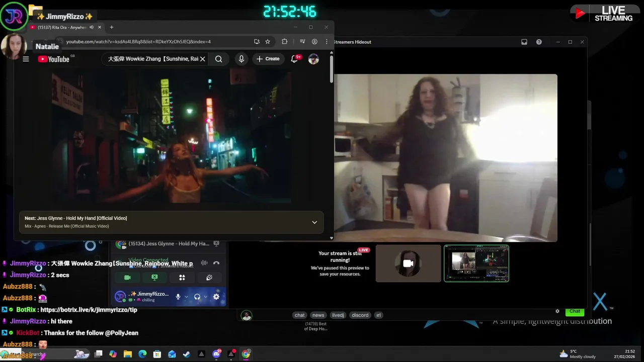Click the YouTube scrollbar thumb
The width and height of the screenshot is (644, 362).
331,69
